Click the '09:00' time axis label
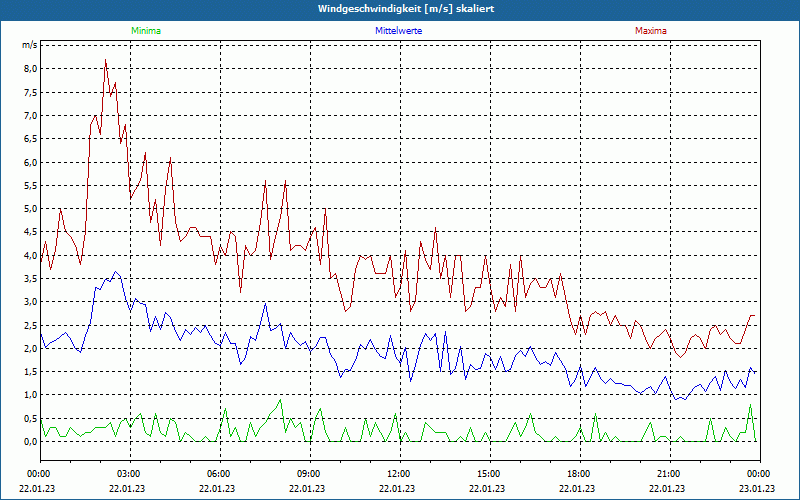This screenshot has width=800, height=500. pos(307,474)
